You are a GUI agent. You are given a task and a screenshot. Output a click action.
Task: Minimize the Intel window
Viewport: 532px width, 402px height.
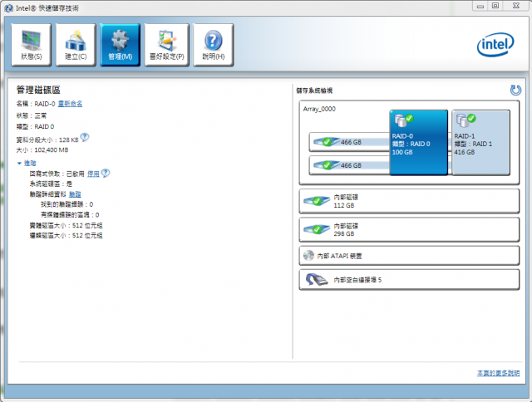click(480, 6)
